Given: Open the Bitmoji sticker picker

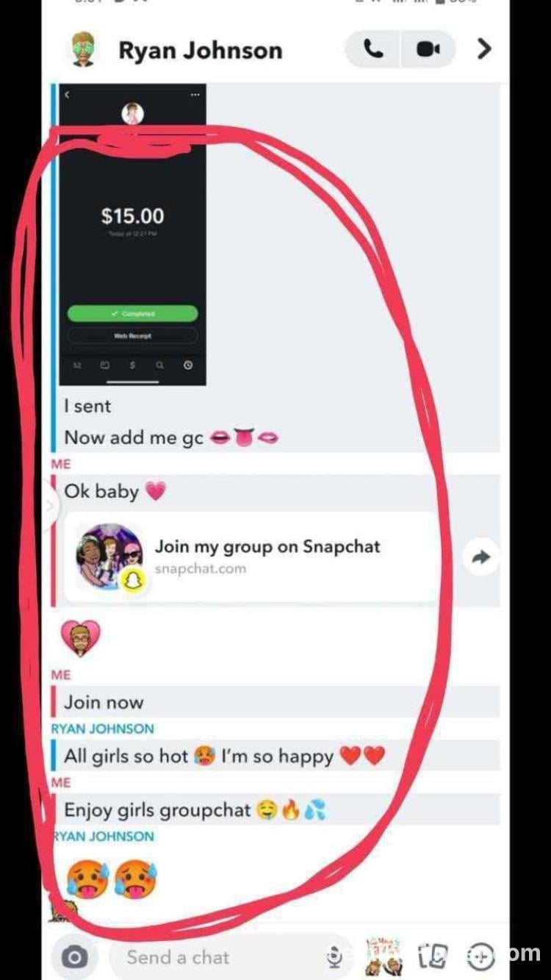Looking at the screenshot, I should click(x=383, y=956).
